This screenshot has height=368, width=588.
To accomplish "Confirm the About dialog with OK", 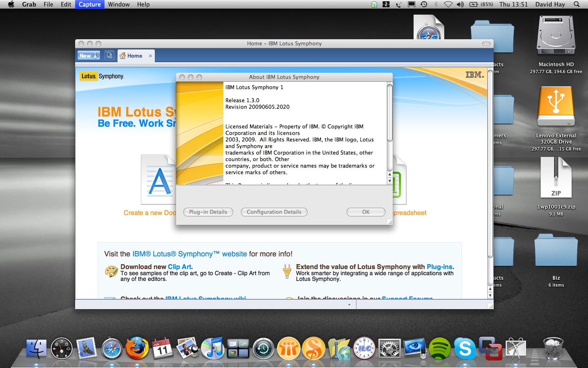I will (366, 212).
